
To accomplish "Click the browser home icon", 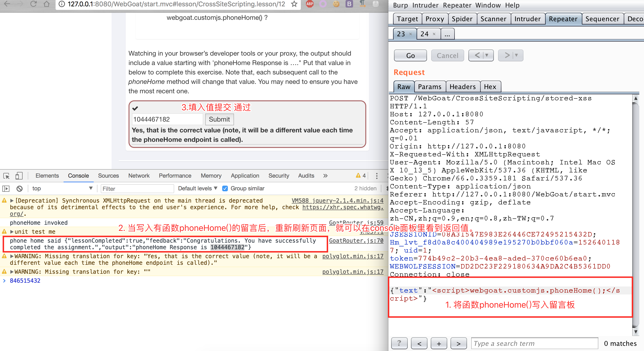I will 47,4.
